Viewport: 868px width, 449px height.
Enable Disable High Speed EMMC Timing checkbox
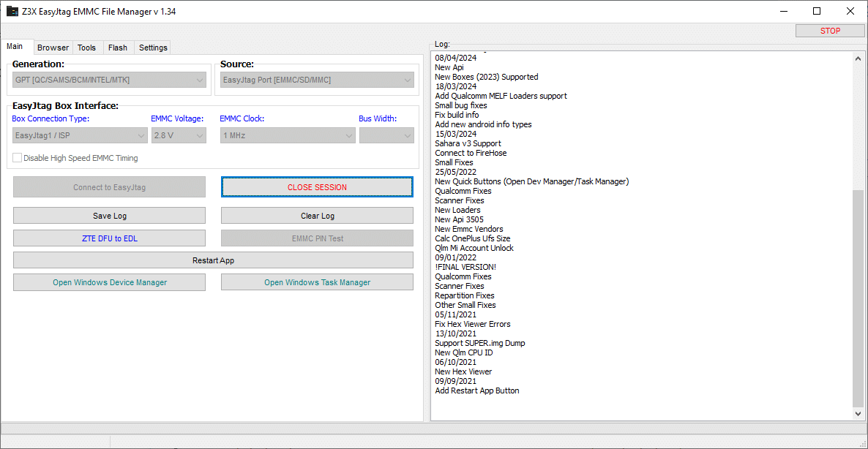pos(18,158)
